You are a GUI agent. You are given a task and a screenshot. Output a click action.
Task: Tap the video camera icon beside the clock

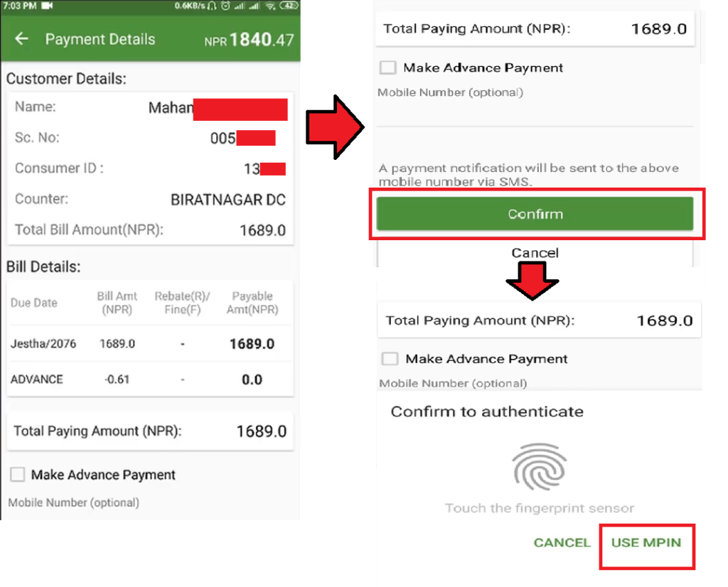point(48,6)
